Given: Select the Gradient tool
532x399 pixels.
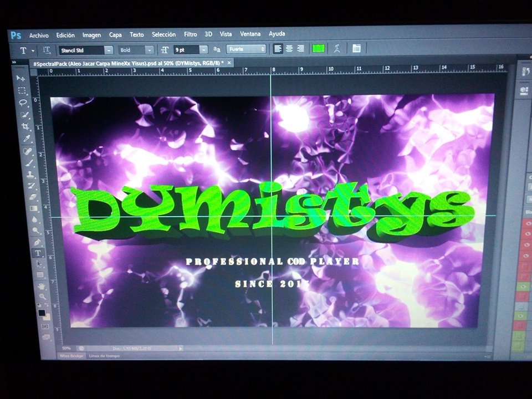Looking at the screenshot, I should [33, 208].
